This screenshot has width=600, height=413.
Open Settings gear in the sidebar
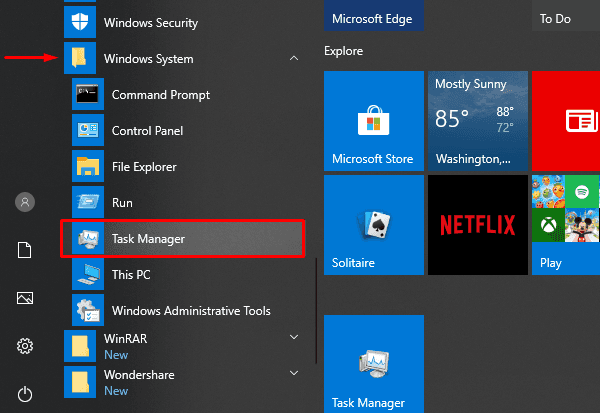pos(25,346)
